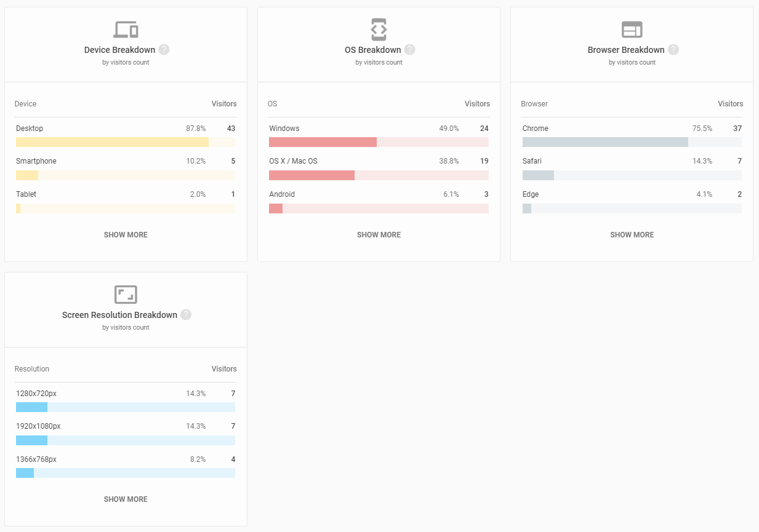Click the Edge progress bar
This screenshot has height=532, width=759.
pos(632,208)
